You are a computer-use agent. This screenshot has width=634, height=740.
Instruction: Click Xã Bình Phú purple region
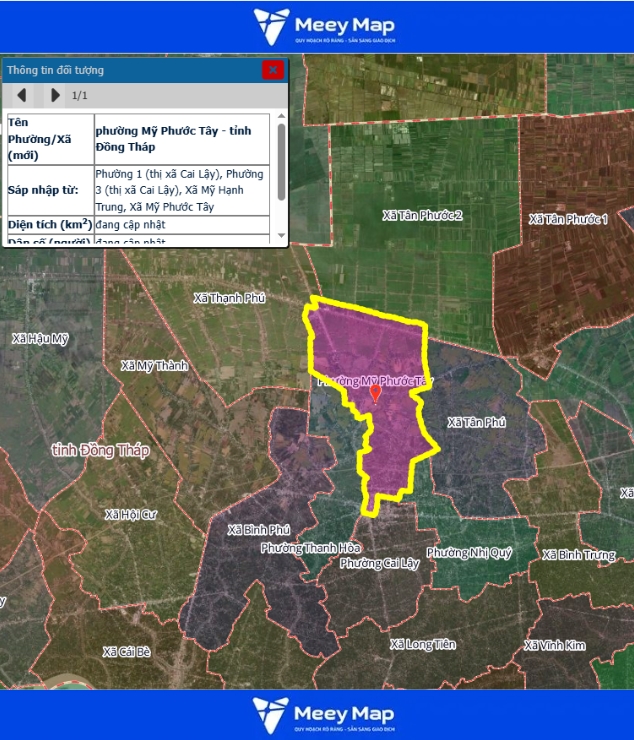coord(259,529)
